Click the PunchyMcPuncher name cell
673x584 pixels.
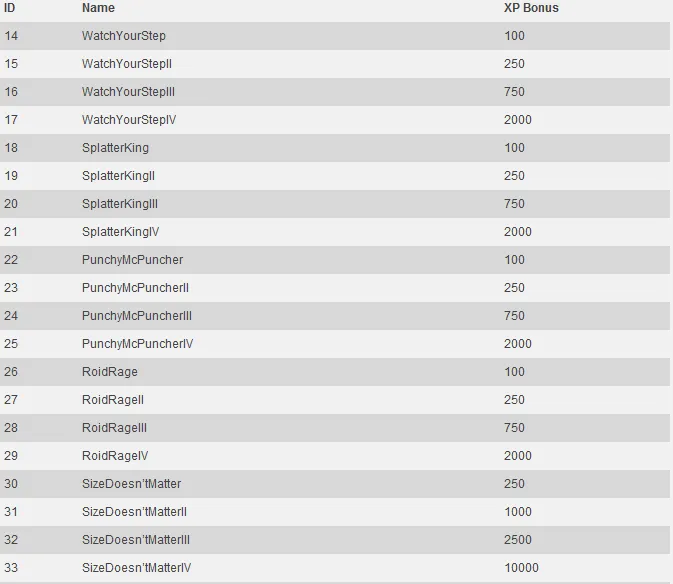[132, 260]
